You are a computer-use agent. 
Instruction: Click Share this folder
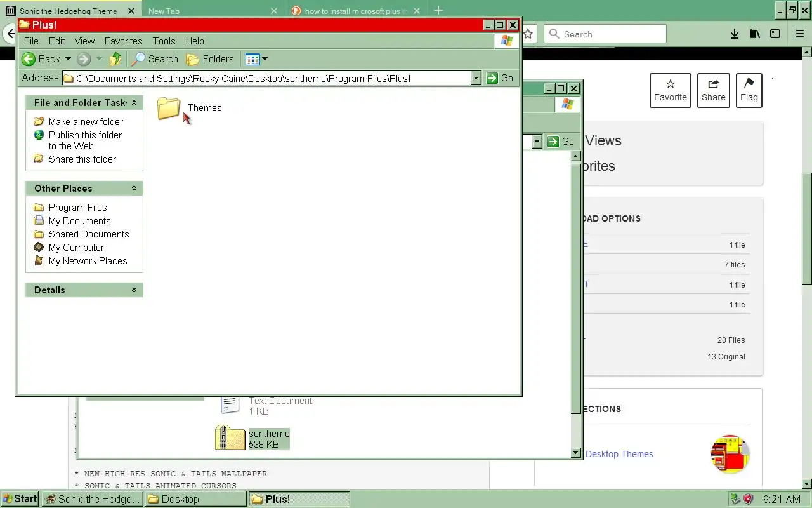tap(82, 159)
